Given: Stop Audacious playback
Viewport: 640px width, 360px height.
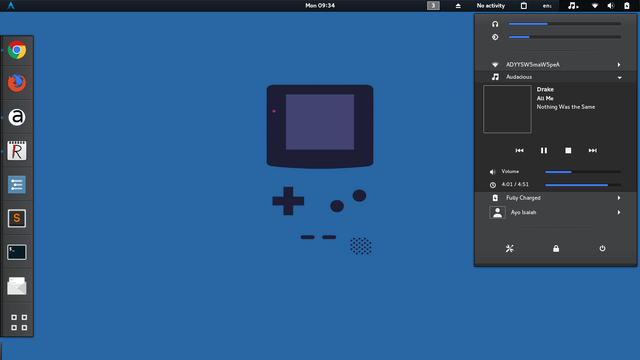Looking at the screenshot, I should (x=568, y=151).
